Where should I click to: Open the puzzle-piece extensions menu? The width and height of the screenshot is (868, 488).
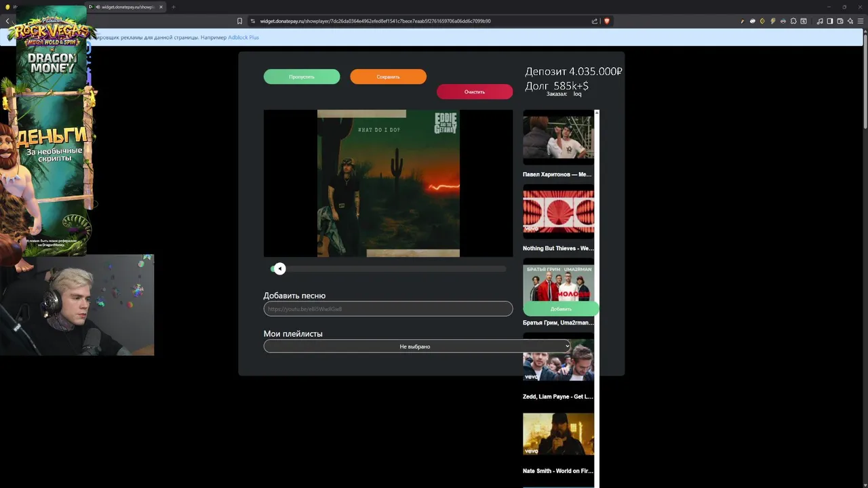[x=793, y=21]
